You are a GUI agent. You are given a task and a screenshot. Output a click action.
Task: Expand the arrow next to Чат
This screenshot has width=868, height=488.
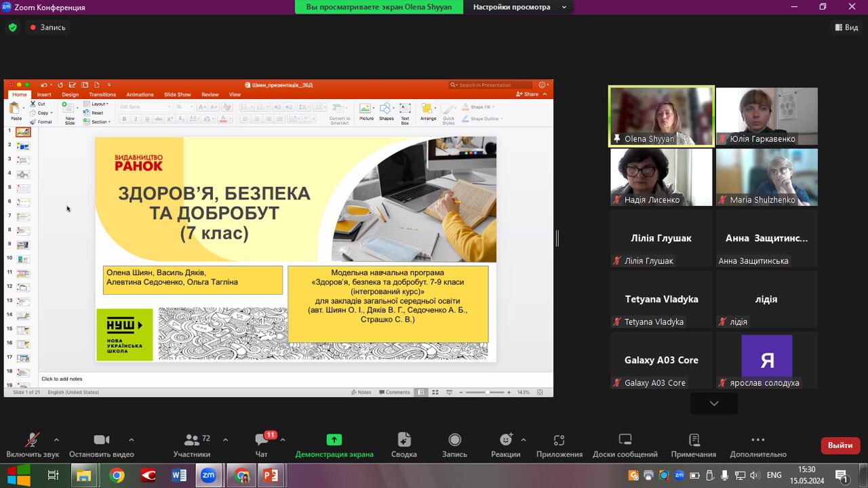(282, 439)
